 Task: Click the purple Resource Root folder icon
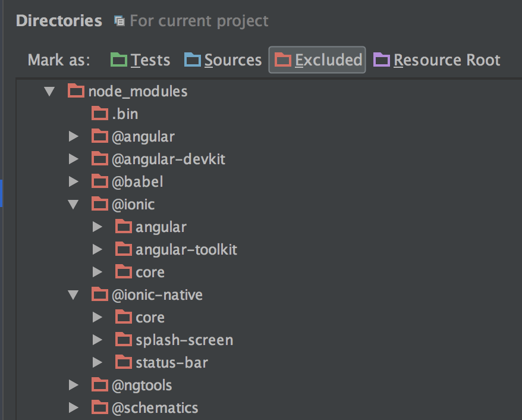[x=382, y=60]
